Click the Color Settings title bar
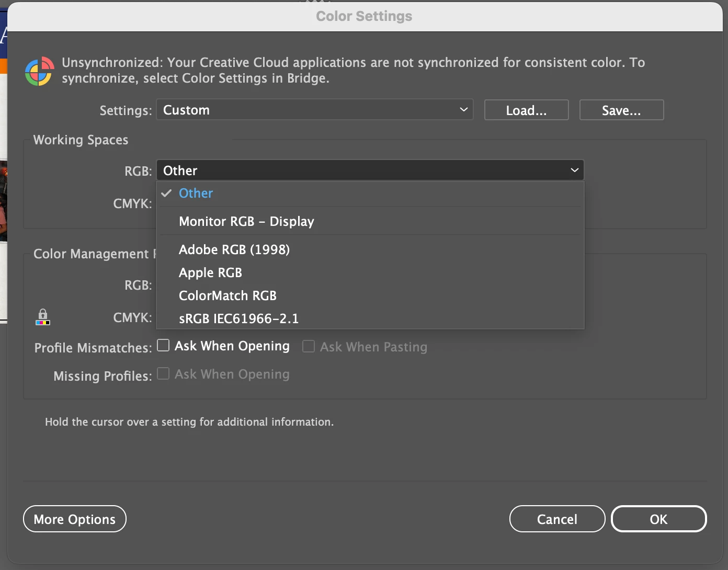 [x=364, y=16]
